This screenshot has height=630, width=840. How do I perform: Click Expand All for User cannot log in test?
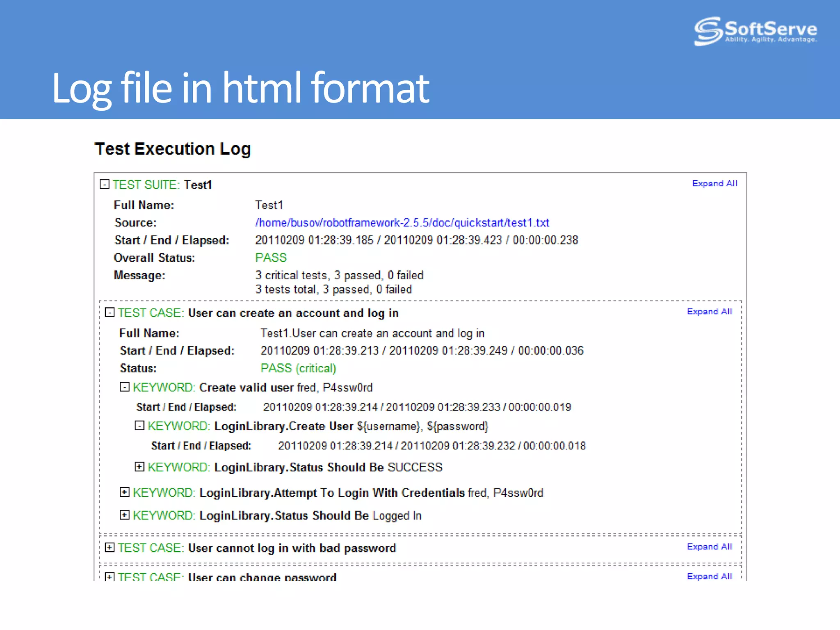point(709,546)
